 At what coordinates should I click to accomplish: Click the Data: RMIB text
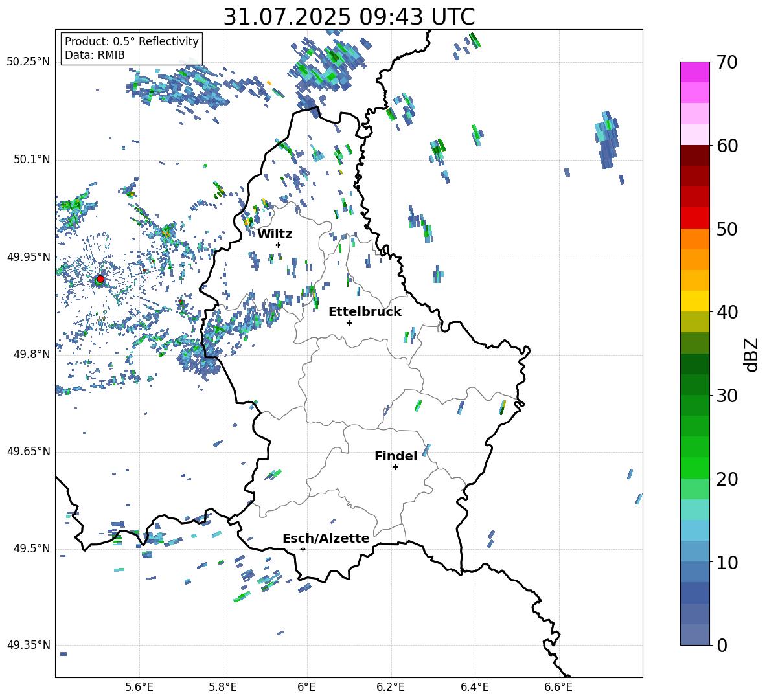[x=95, y=55]
